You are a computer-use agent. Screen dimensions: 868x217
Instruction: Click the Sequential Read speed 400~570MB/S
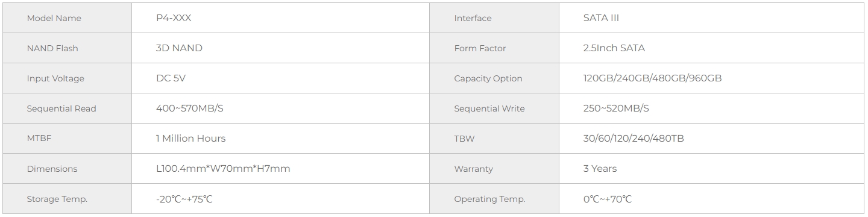coord(193,108)
